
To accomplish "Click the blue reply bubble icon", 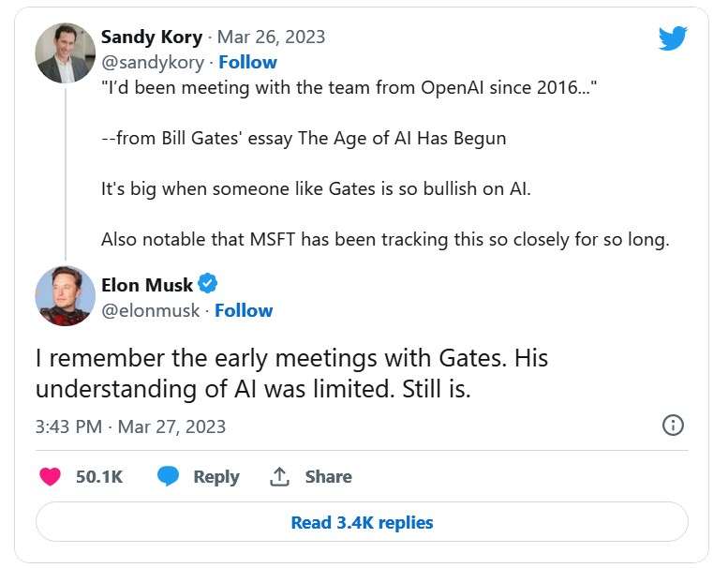I will tap(169, 476).
